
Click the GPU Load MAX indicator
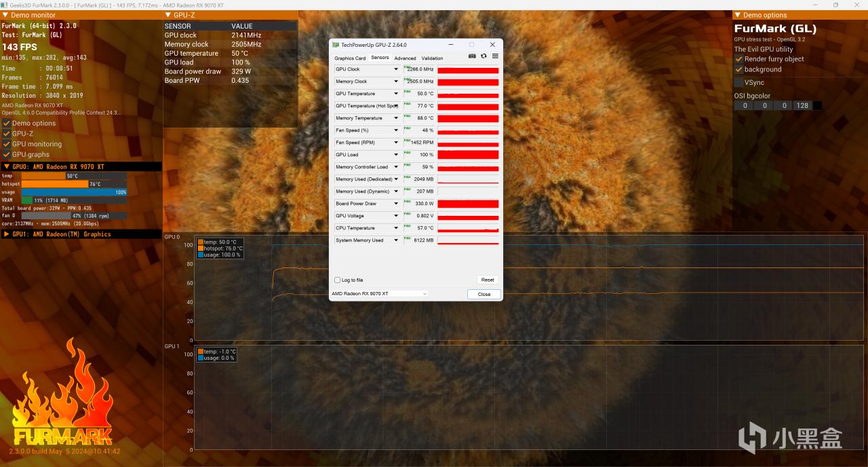[x=408, y=153]
